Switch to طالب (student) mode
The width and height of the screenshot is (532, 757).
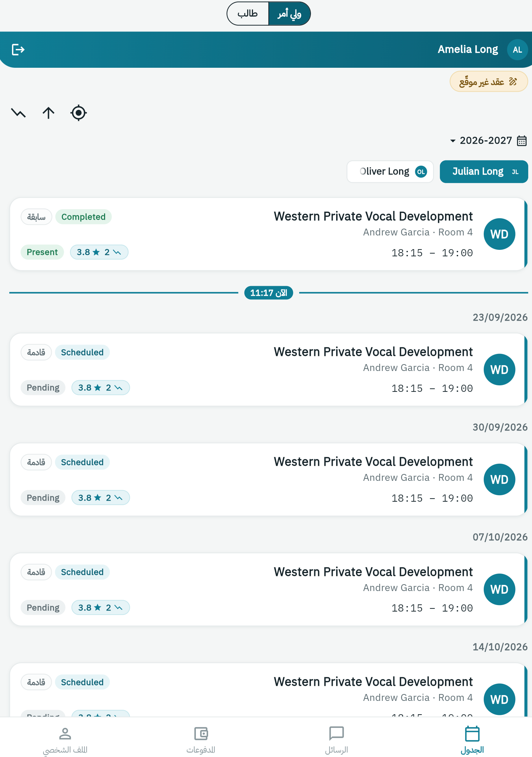(x=248, y=14)
